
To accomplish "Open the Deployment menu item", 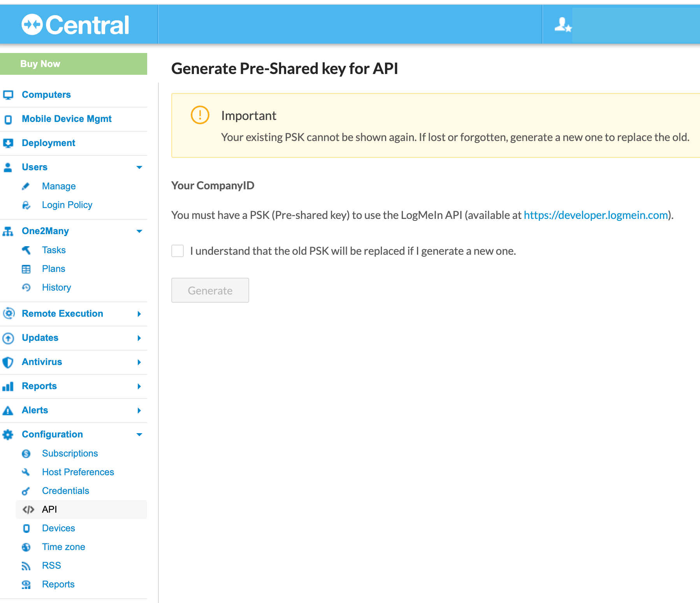I will [x=48, y=143].
